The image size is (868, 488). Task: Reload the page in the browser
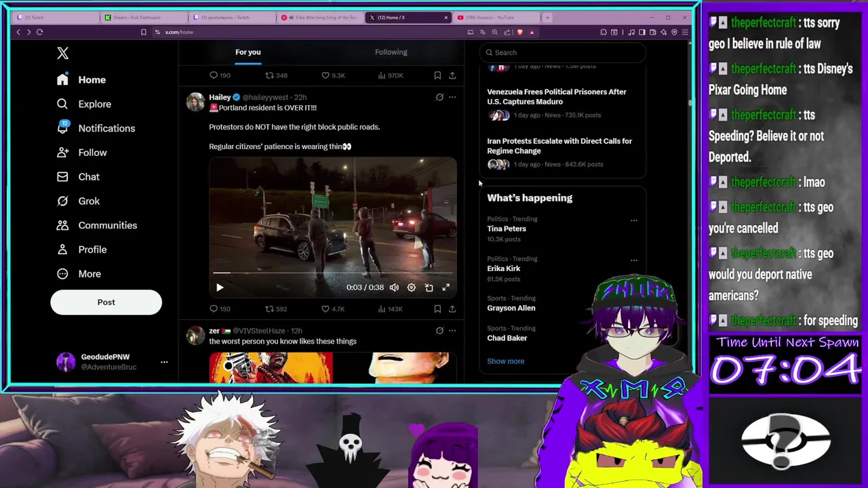[39, 32]
